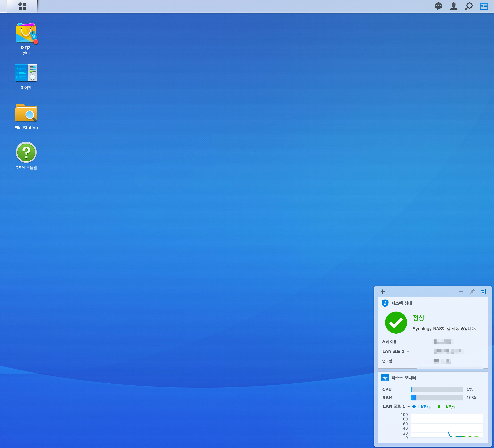
Task: Click the 시스템 상태 widget title
Action: pos(401,303)
